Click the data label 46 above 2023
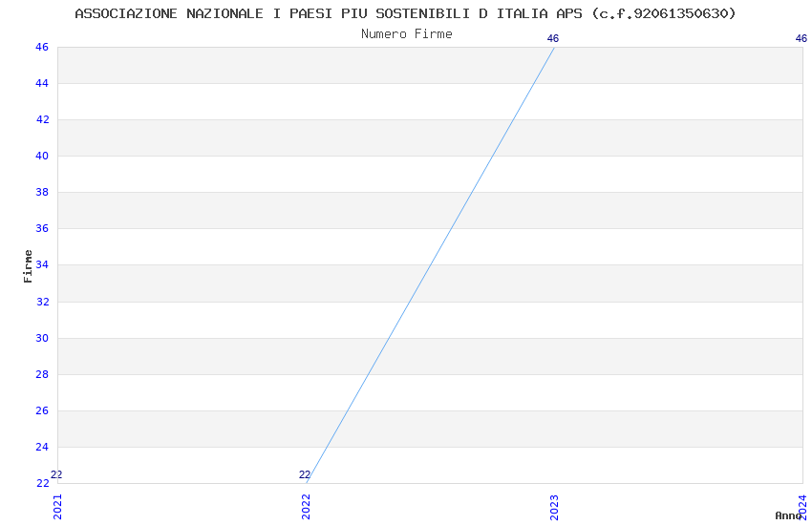 [553, 38]
